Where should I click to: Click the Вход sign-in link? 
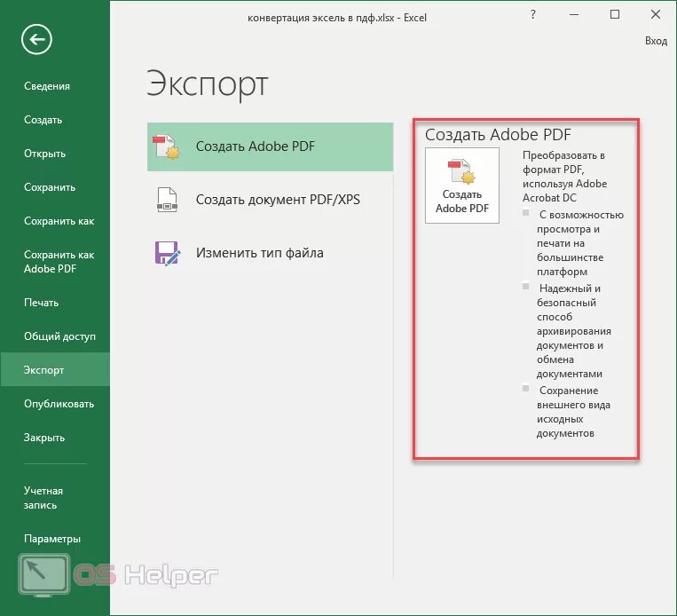(x=656, y=41)
